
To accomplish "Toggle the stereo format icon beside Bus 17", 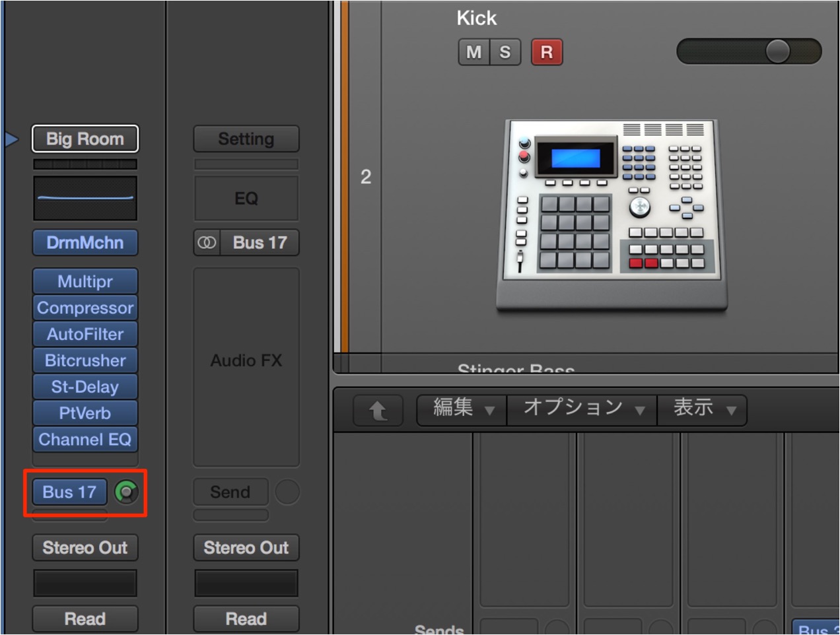I will pos(207,242).
